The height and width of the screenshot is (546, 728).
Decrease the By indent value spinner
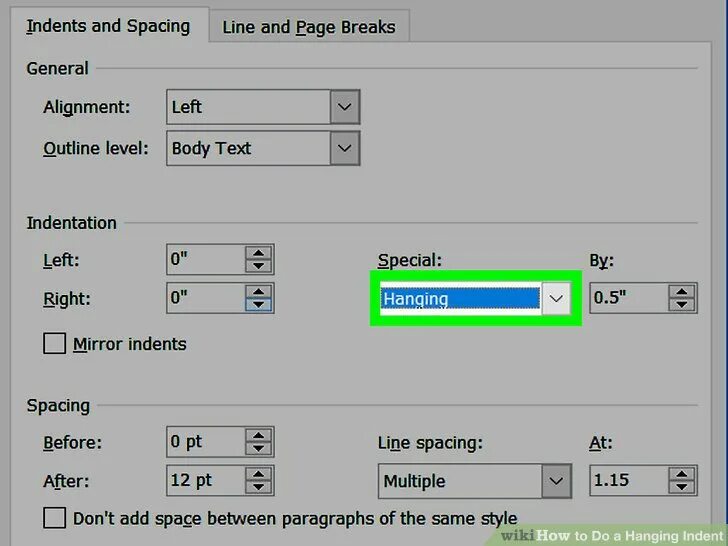tap(682, 304)
